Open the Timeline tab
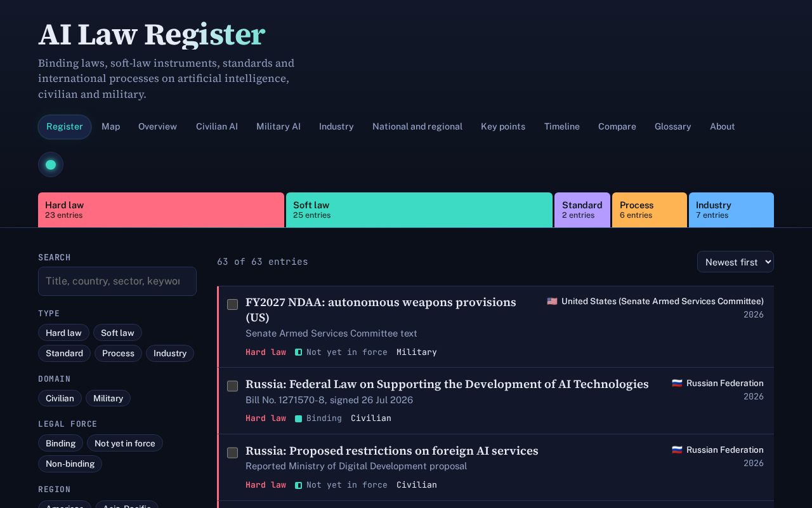The image size is (812, 508). click(x=561, y=127)
